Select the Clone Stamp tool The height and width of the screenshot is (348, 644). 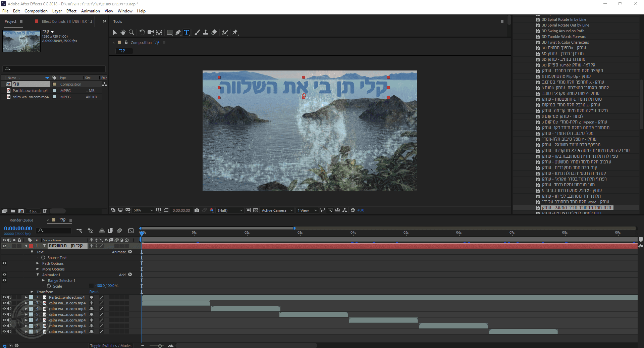[206, 32]
